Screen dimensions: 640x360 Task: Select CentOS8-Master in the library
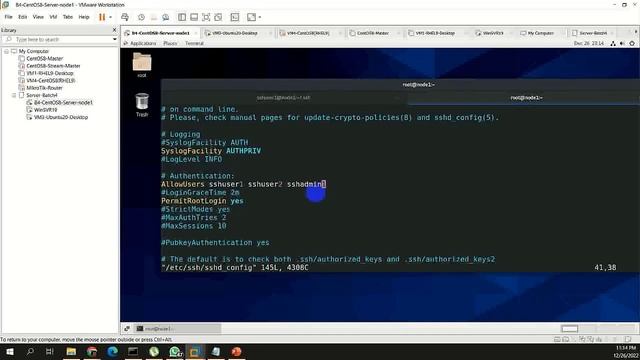coord(44,59)
